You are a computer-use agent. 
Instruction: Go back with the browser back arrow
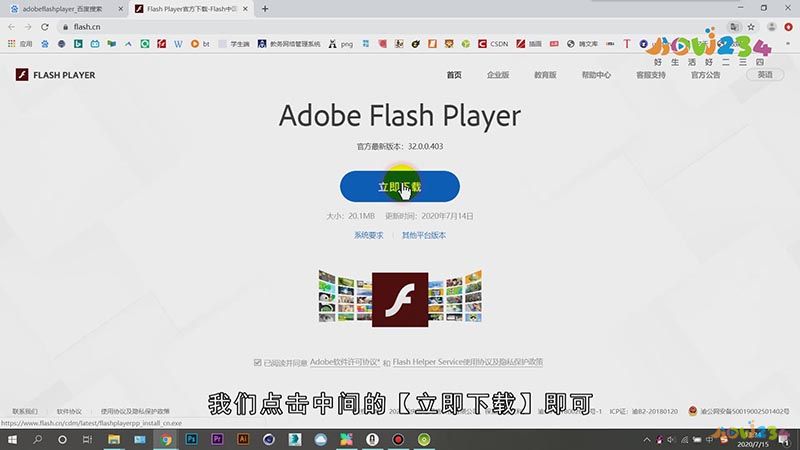tap(11, 27)
